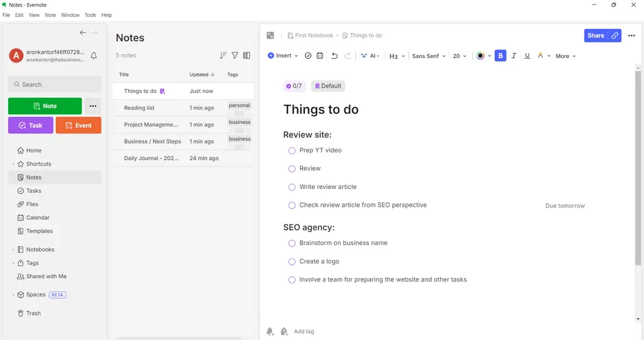
Task: Open the Insert dropdown
Action: [x=283, y=56]
